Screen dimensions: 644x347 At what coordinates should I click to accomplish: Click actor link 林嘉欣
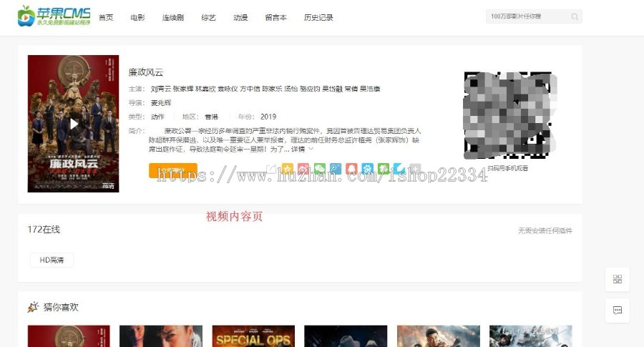[205, 89]
